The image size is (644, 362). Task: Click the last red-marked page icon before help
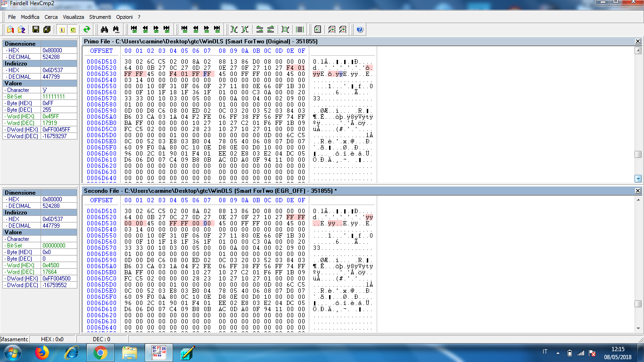[x=343, y=29]
